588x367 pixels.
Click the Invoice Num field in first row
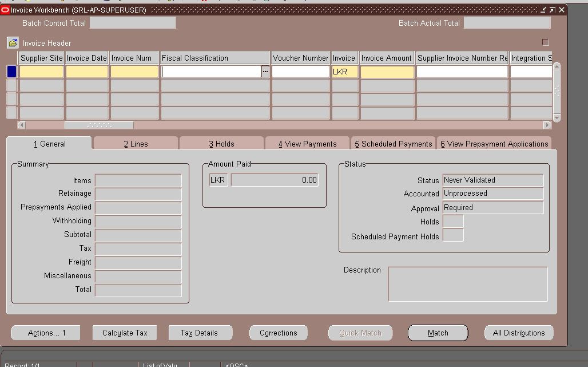[134, 72]
